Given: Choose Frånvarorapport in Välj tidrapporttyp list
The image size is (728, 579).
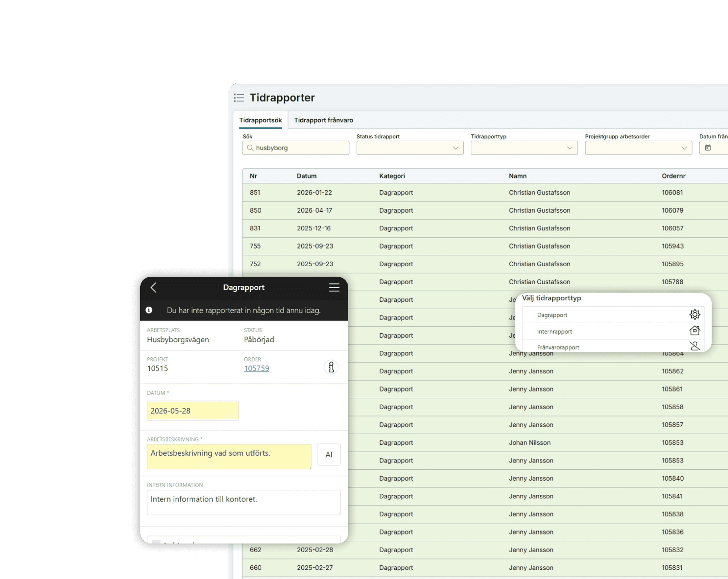Looking at the screenshot, I should pyautogui.click(x=614, y=346).
